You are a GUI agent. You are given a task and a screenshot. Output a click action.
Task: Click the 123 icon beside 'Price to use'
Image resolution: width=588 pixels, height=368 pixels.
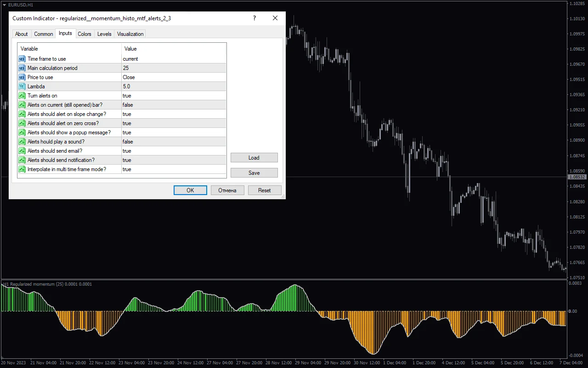point(22,77)
